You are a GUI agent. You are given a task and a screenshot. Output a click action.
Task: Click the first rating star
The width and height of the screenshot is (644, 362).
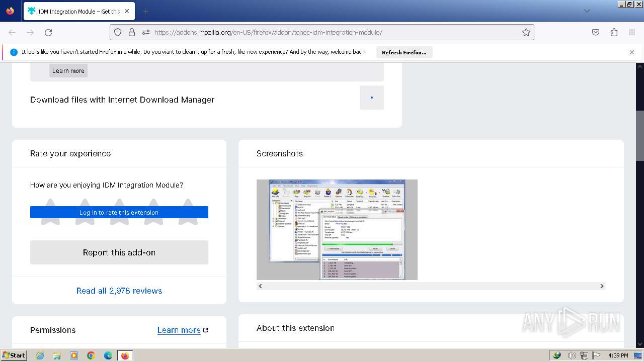[50, 212]
